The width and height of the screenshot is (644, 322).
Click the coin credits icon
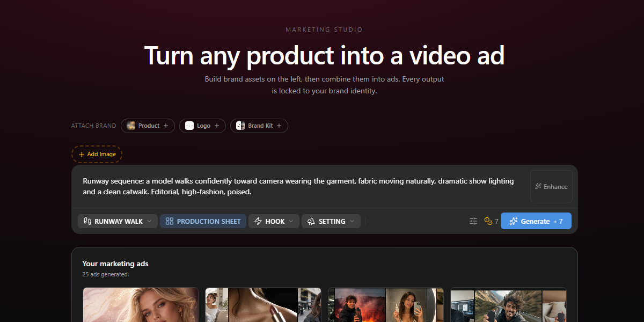[x=488, y=221]
